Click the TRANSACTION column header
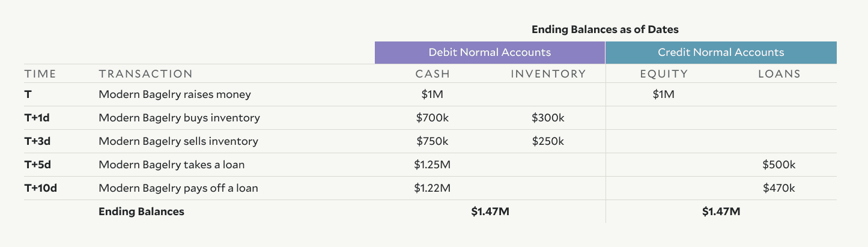 coord(145,74)
